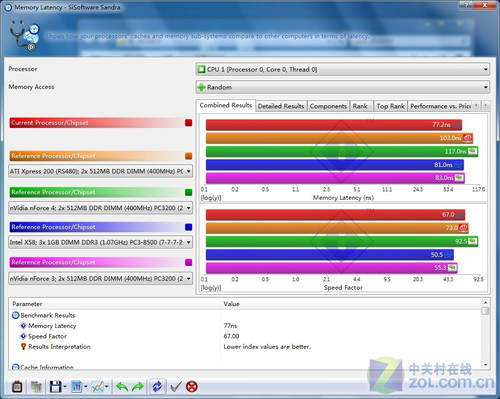The width and height of the screenshot is (500, 399).
Task: Click the orange reference chipset color square
Action: [x=189, y=156]
